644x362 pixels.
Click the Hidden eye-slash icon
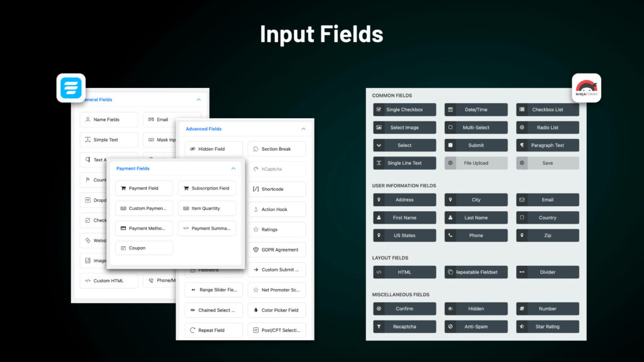450,309
